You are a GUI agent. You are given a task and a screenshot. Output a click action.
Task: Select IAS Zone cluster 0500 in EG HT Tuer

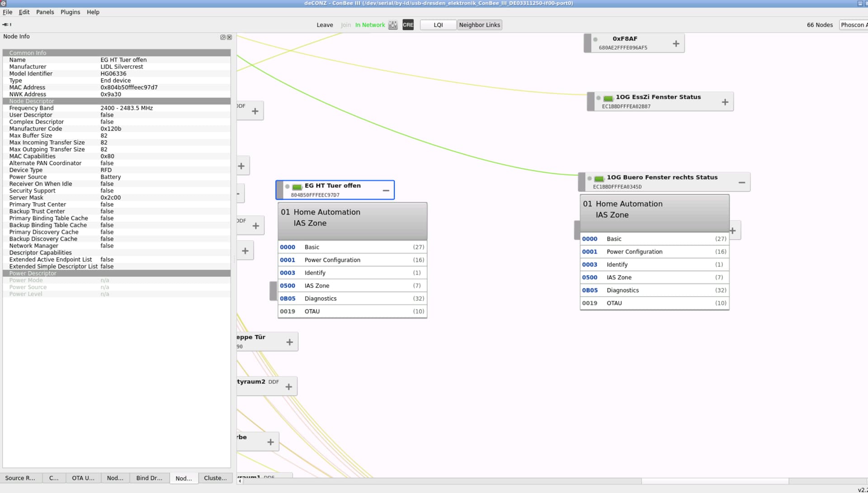(x=352, y=286)
